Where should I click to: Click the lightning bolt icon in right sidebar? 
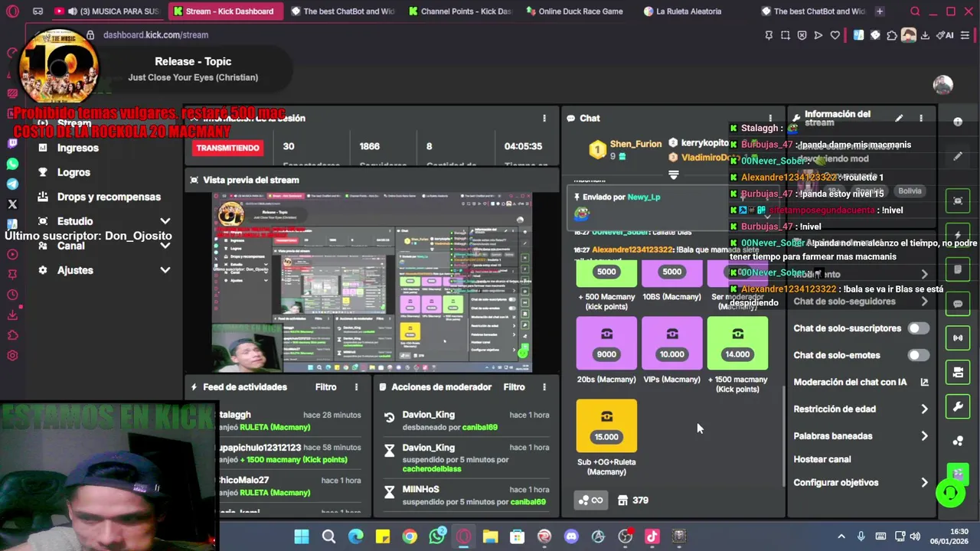pyautogui.click(x=958, y=235)
